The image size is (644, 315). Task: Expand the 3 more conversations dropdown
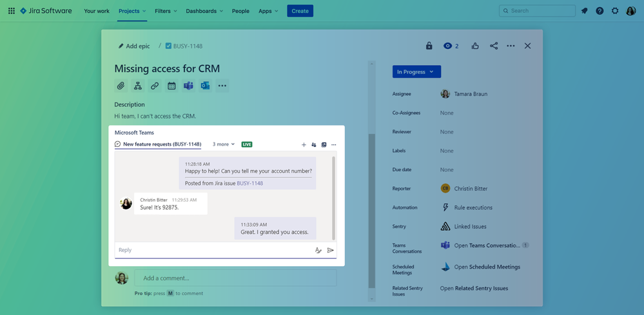coord(224,144)
